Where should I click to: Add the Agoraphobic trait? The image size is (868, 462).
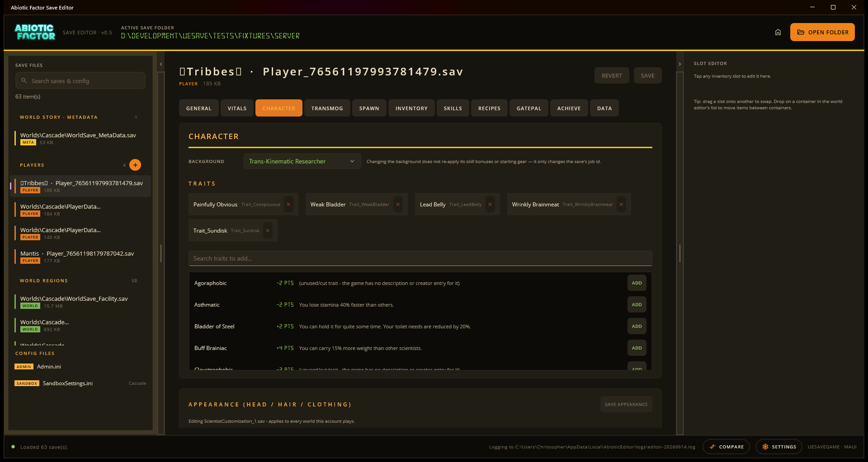[637, 283]
